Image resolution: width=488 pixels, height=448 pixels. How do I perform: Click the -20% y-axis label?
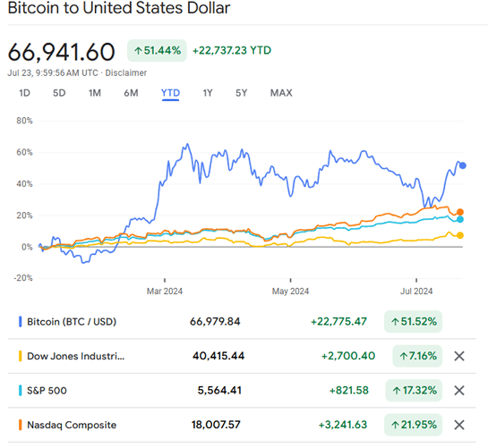(23, 278)
